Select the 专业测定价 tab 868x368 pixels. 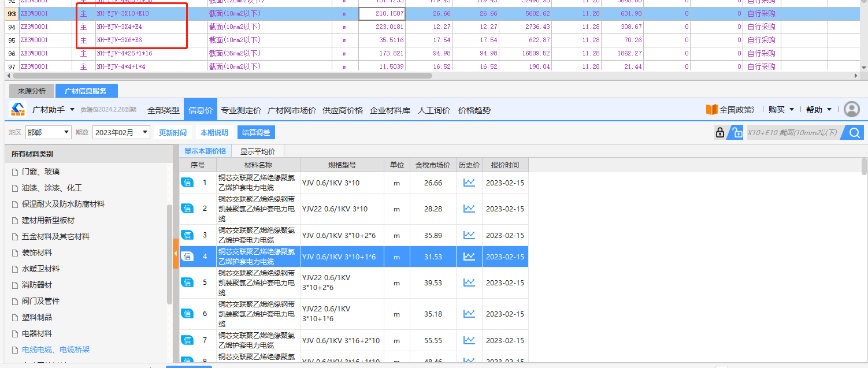coord(240,110)
